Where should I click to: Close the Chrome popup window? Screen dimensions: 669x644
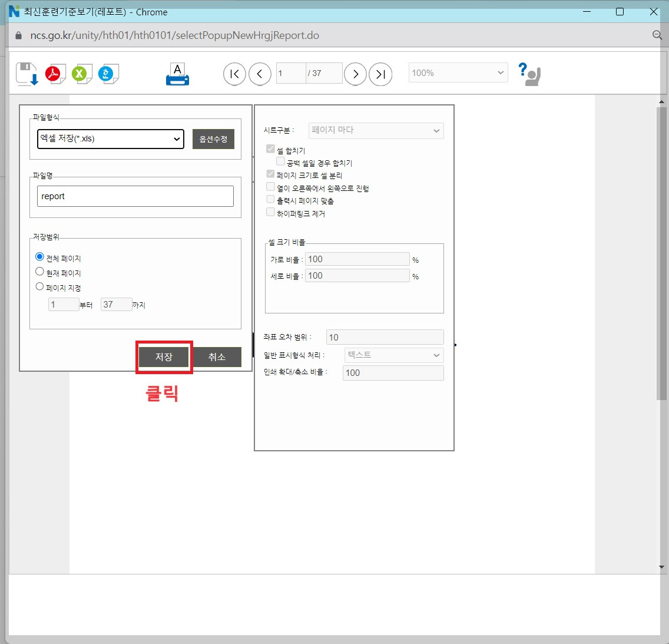tap(653, 12)
